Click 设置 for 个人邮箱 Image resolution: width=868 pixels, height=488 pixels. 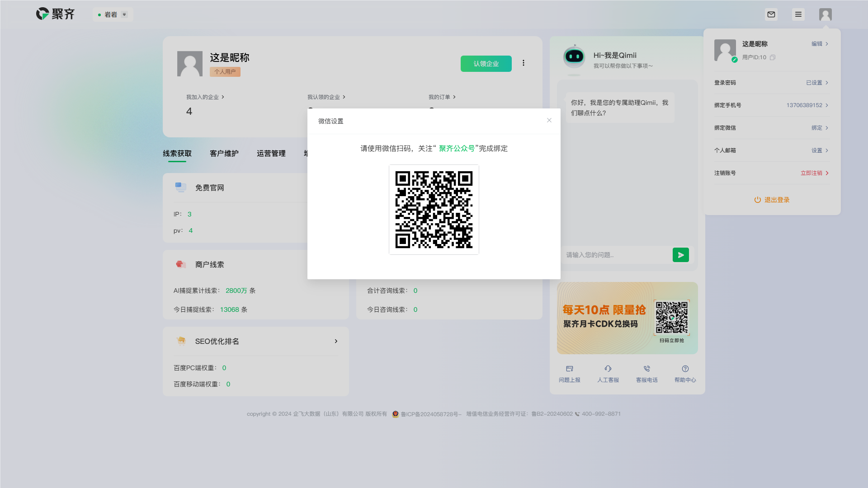tap(820, 150)
